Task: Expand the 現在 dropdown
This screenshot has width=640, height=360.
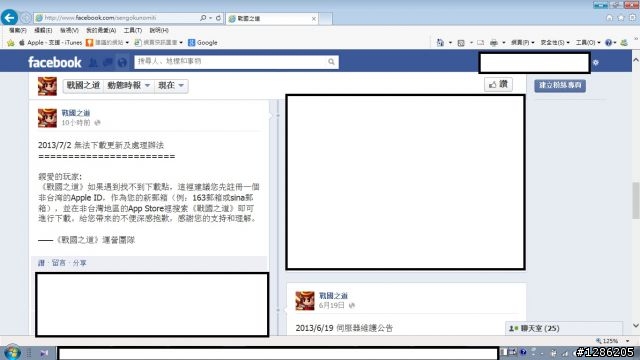Action: coord(171,86)
